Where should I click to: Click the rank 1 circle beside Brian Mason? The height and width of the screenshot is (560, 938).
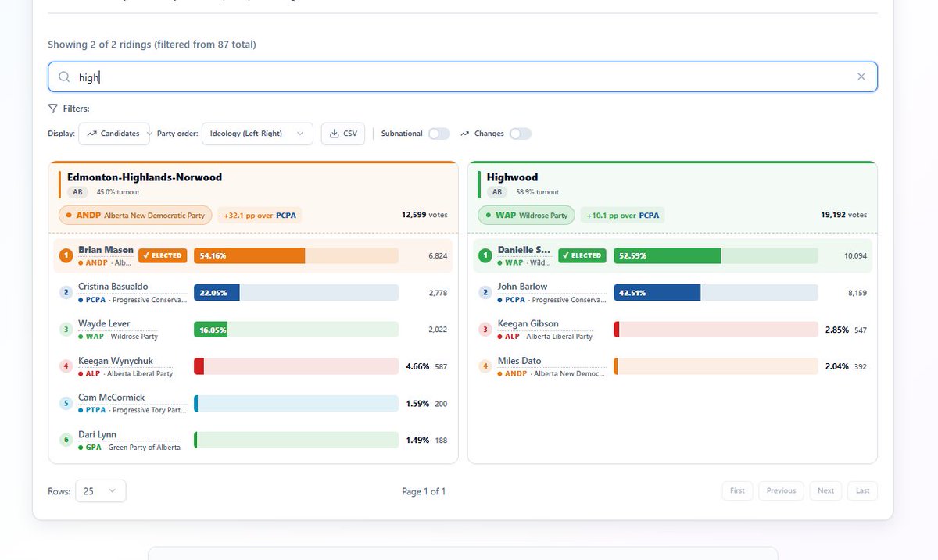click(66, 255)
